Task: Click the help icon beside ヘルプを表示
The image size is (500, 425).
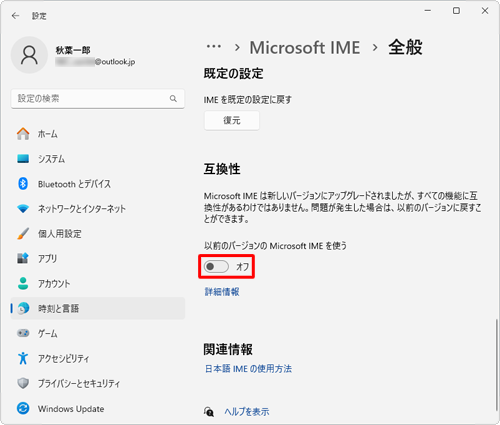Action: 209,412
